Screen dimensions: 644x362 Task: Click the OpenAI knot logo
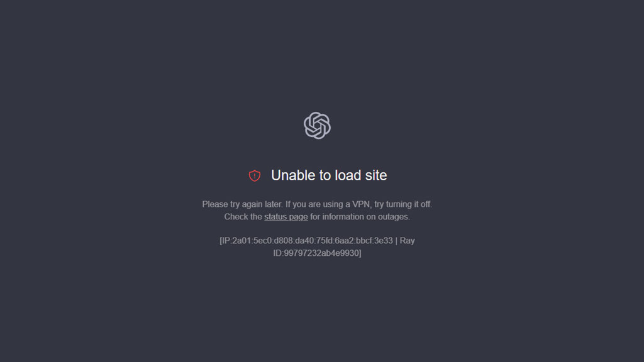click(x=317, y=126)
